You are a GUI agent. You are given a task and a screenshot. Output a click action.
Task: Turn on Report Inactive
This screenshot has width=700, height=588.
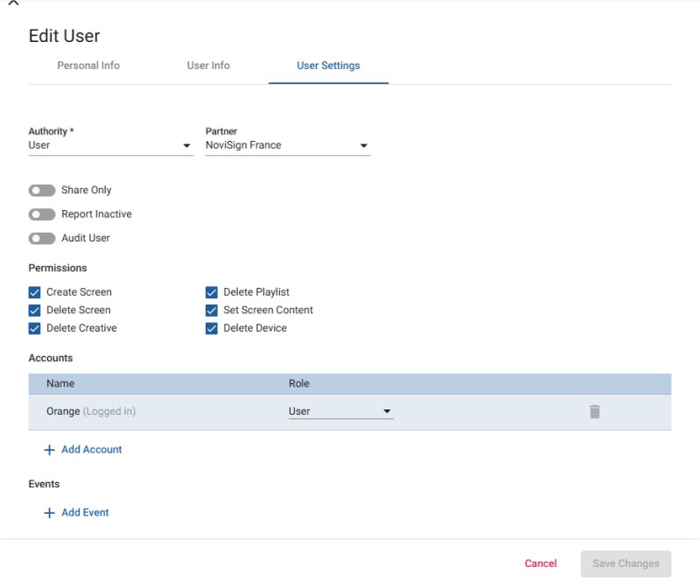coord(40,213)
